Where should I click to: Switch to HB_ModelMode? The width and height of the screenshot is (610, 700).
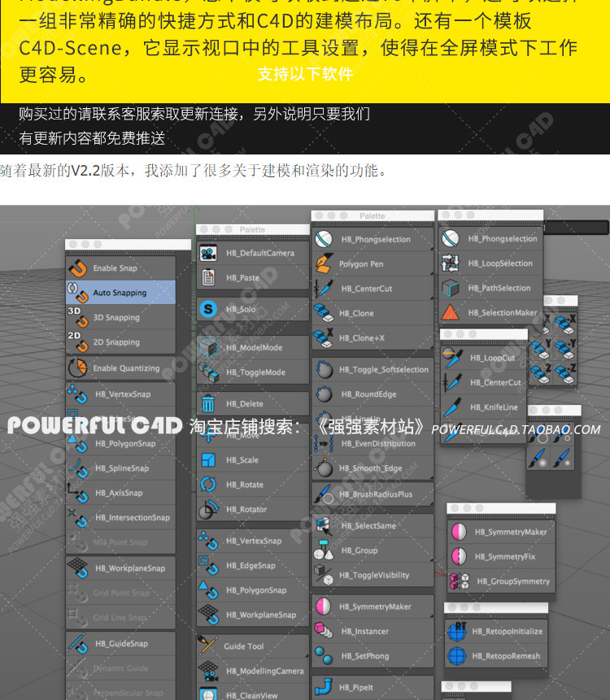[x=253, y=347]
